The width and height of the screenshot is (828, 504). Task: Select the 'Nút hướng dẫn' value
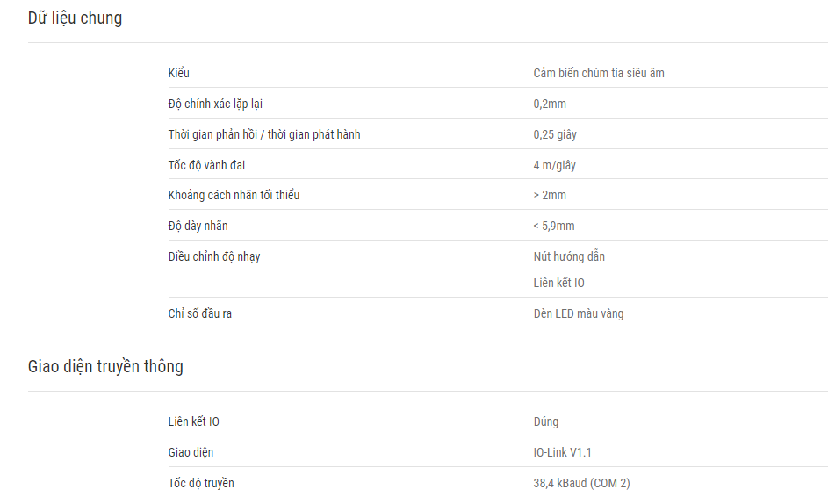[569, 256]
